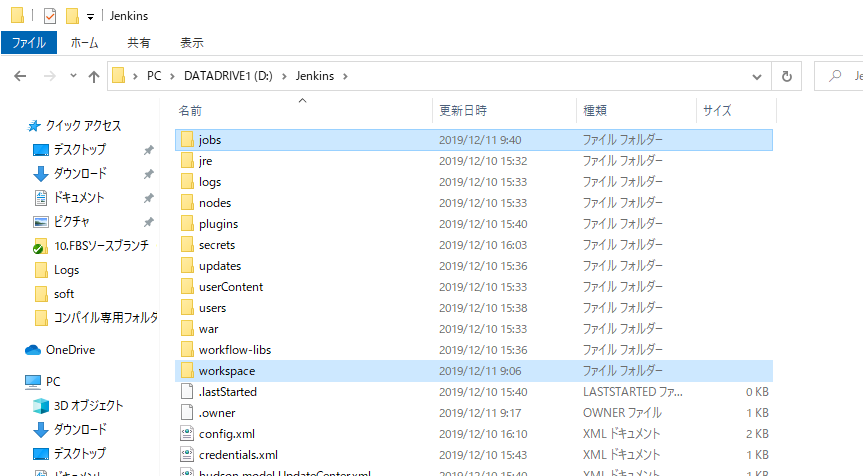
Task: Open the ファイル ribbon tab
Action: 29,42
